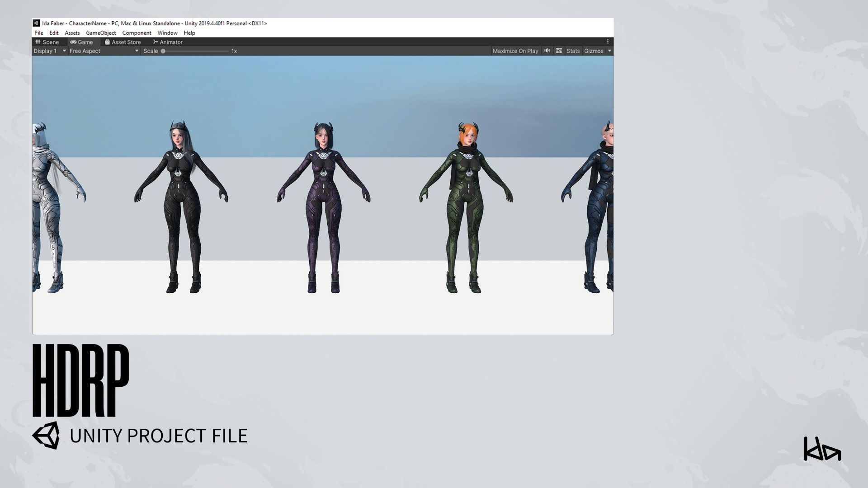Screen dimensions: 868x488
Task: Select the Game view tab
Action: (82, 42)
